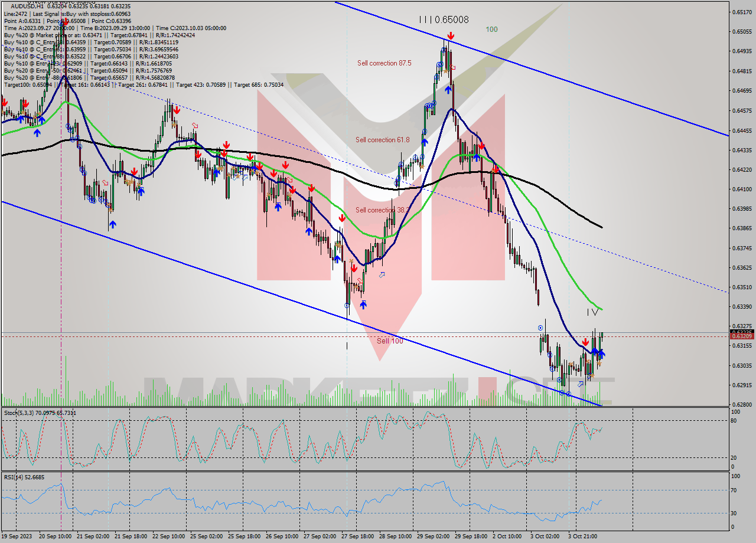Click the '29 Sep 02:00' time label

point(434,536)
